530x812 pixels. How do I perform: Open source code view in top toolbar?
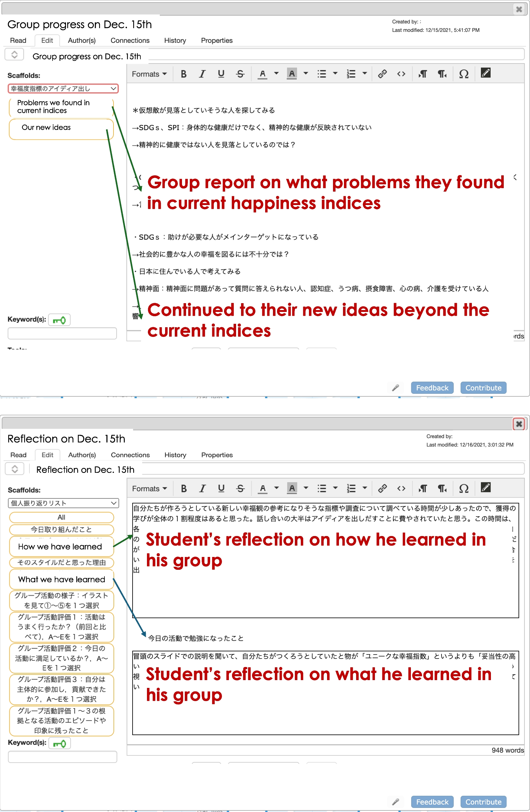point(401,74)
